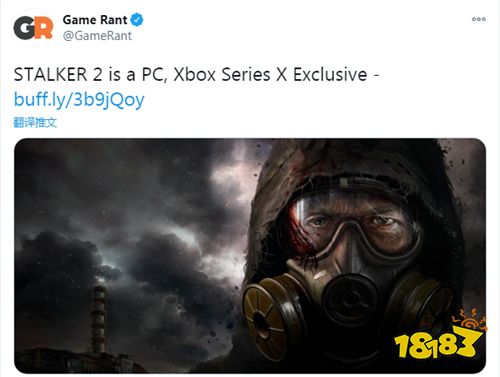Image resolution: width=500 pixels, height=377 pixels.
Task: Click the blue verified badge
Action: click(x=137, y=20)
